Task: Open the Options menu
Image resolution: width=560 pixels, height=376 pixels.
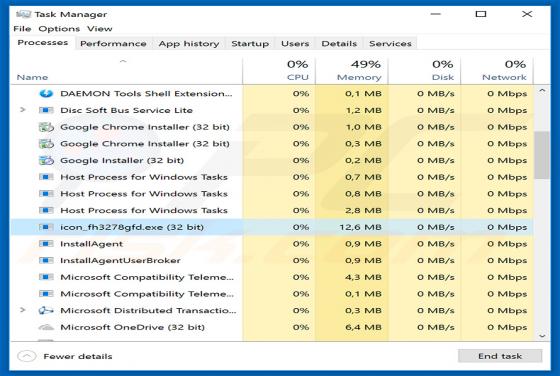Action: pos(59,29)
